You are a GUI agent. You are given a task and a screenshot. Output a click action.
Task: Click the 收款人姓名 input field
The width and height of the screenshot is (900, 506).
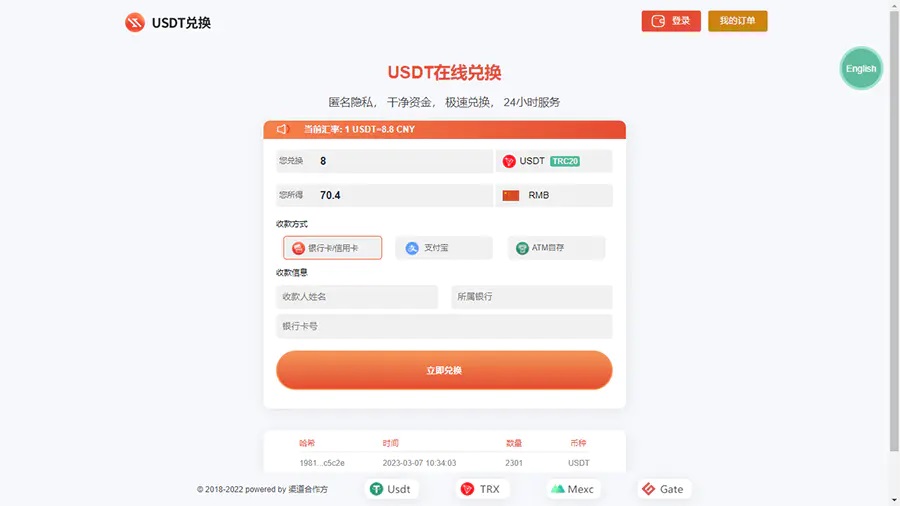(356, 297)
